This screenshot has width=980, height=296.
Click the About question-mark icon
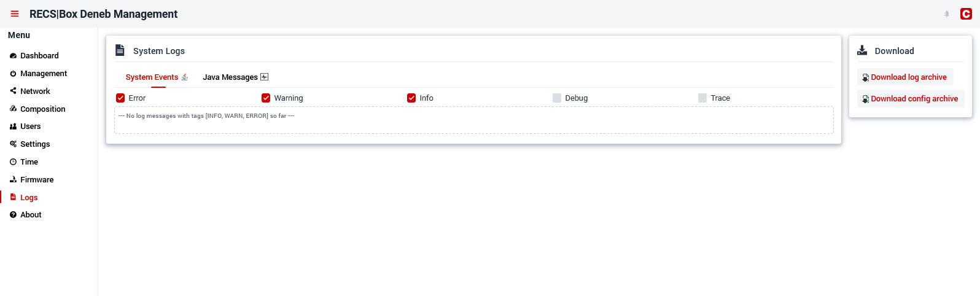(13, 215)
